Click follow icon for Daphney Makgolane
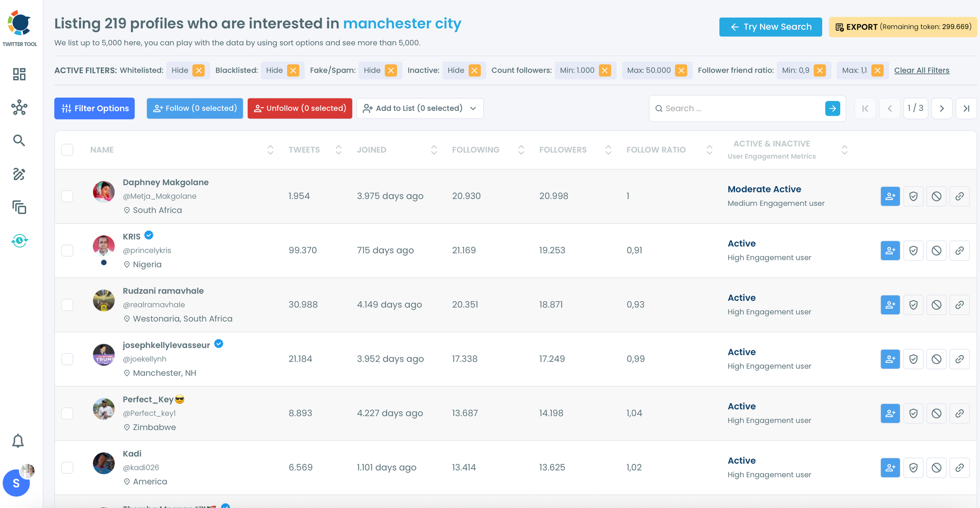The image size is (980, 508). (x=890, y=196)
